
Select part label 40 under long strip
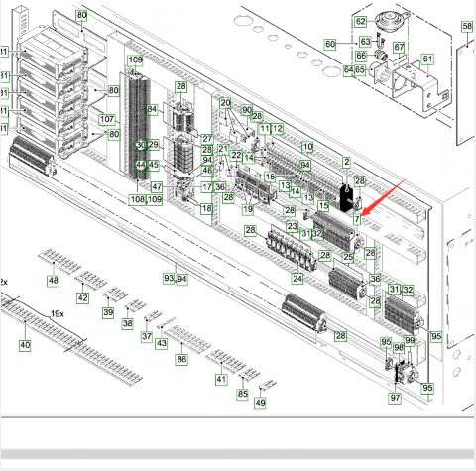[x=25, y=346]
